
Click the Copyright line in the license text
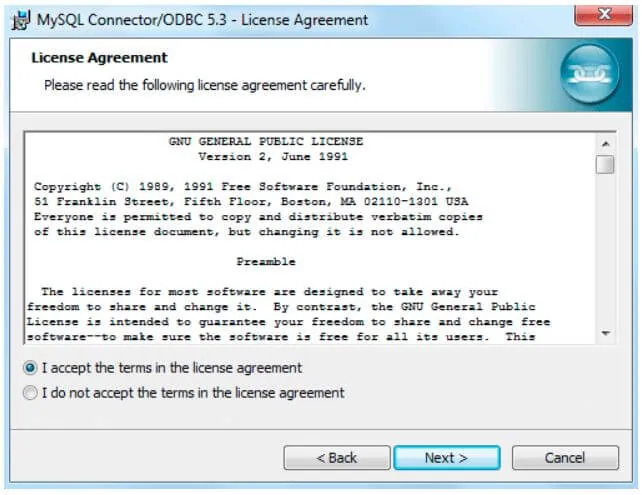tap(243, 187)
